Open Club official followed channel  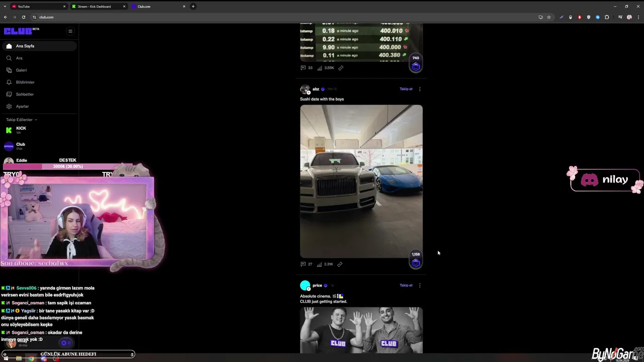point(39,146)
